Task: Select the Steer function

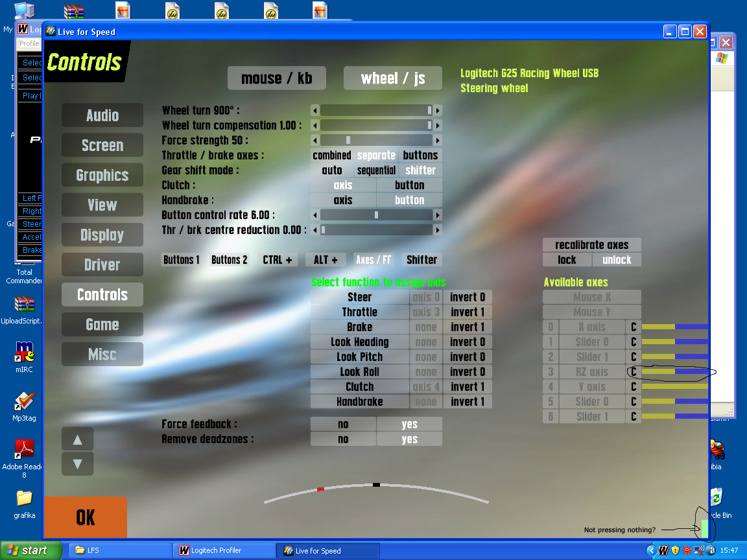Action: pyautogui.click(x=360, y=297)
